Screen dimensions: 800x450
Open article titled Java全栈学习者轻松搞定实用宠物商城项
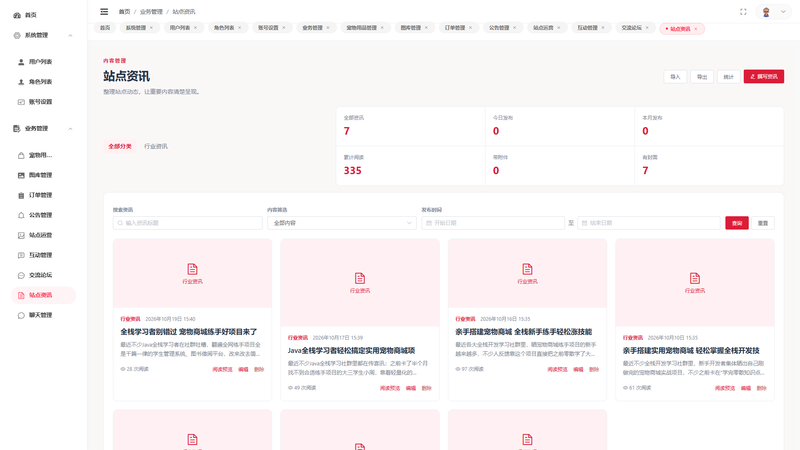[x=352, y=351]
